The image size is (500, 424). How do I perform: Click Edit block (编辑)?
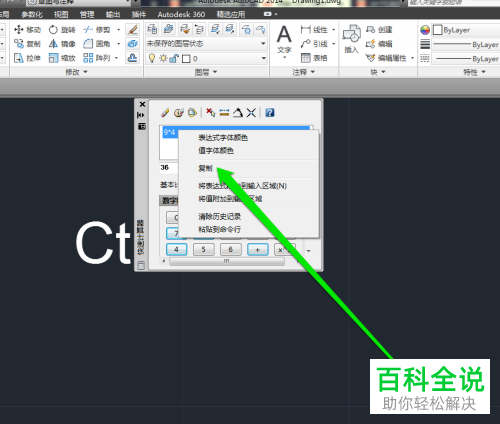click(x=379, y=44)
